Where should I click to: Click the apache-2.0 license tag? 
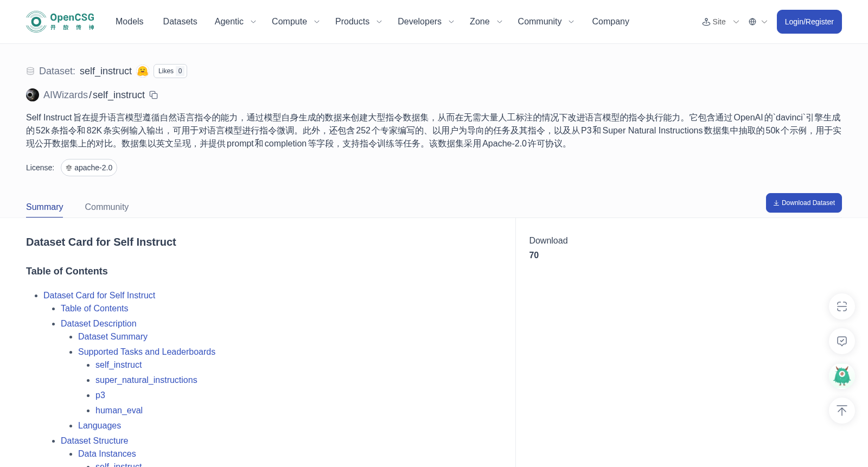pyautogui.click(x=89, y=168)
